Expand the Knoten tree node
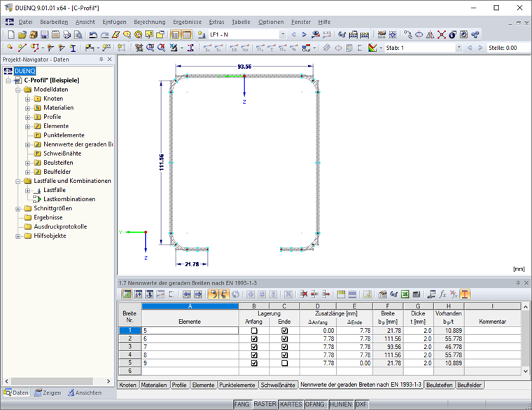The width and height of the screenshot is (532, 410). (28, 100)
